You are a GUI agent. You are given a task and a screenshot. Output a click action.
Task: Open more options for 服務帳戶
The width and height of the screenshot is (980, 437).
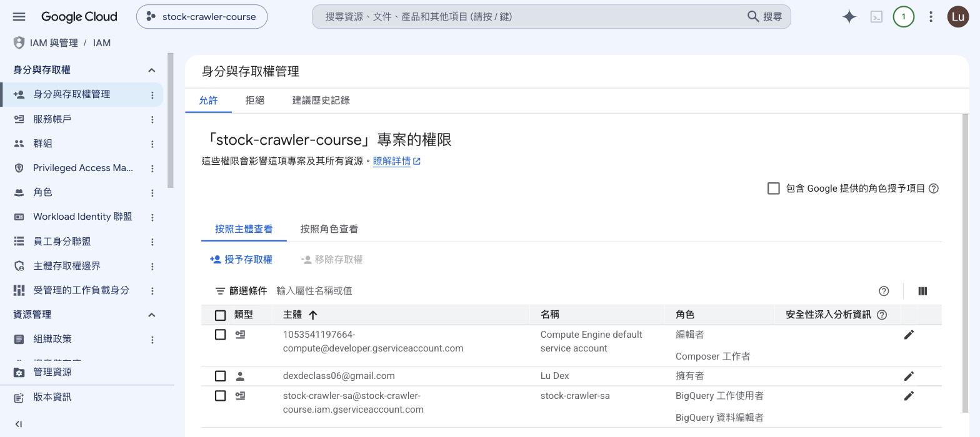point(152,119)
